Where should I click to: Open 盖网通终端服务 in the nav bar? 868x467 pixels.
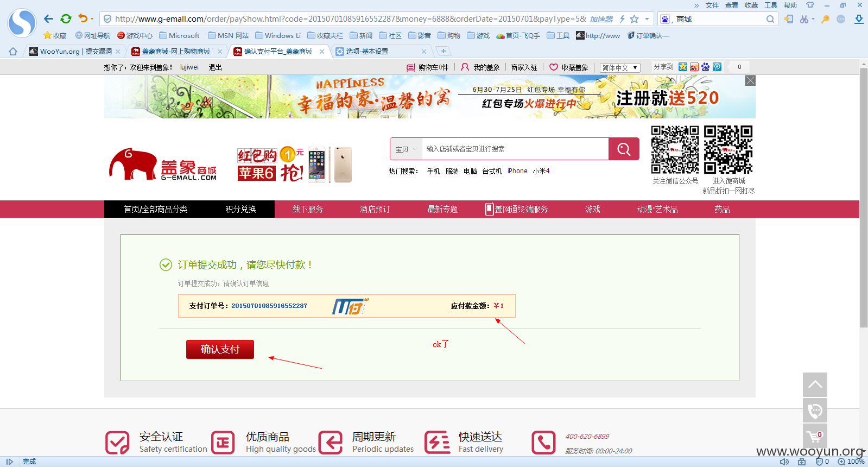(517, 209)
